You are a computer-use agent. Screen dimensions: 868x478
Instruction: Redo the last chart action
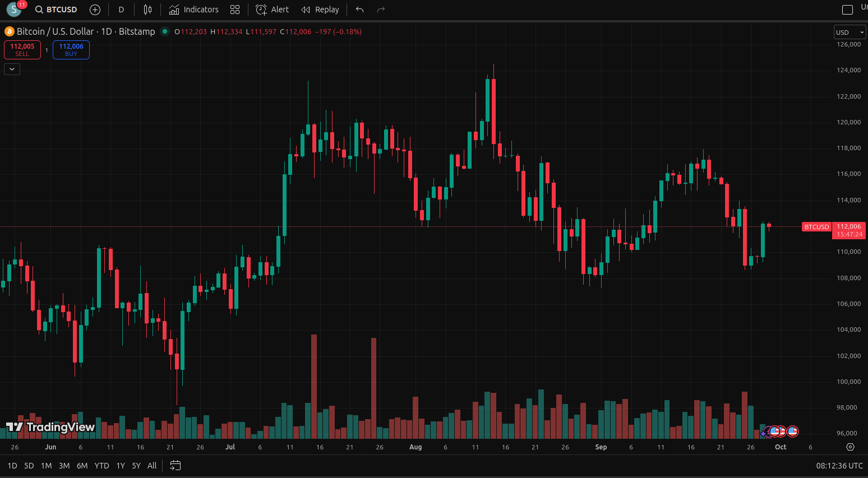(381, 10)
